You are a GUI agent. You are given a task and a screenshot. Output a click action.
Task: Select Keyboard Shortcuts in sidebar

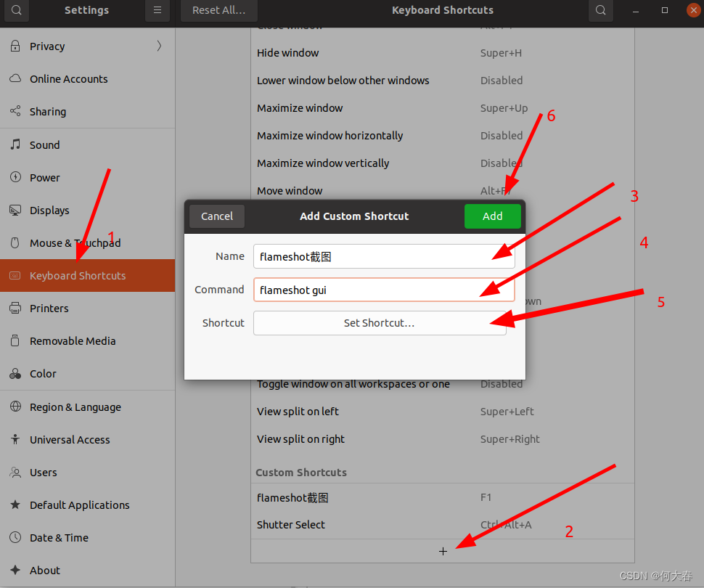88,275
